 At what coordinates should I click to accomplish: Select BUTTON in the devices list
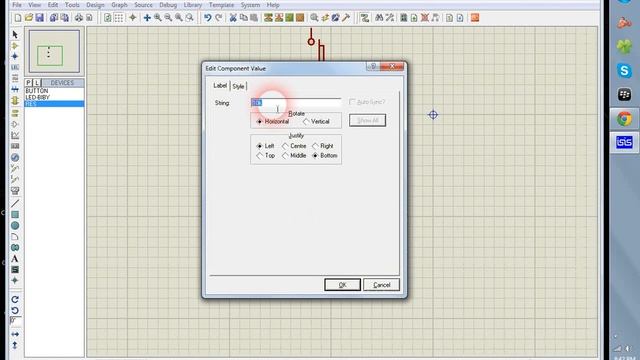point(54,91)
